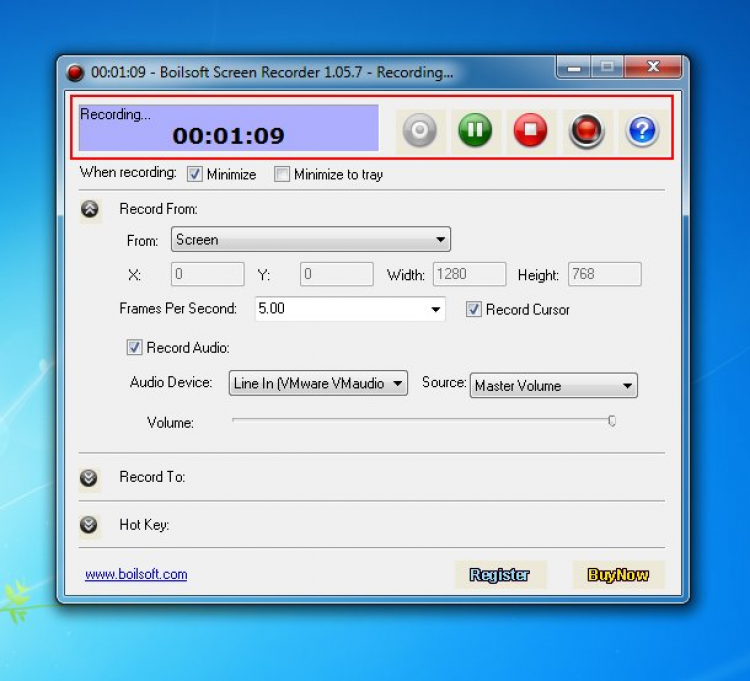Click the 'Hot Key:' section label
The height and width of the screenshot is (681, 750).
(144, 525)
